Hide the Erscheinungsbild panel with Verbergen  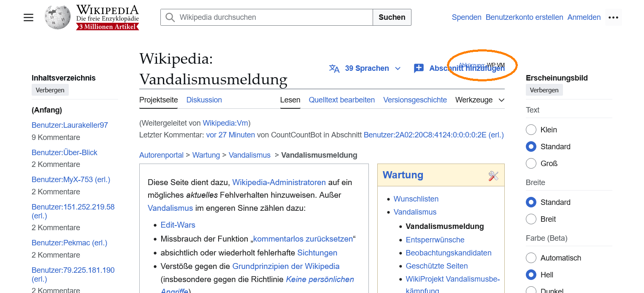(544, 90)
